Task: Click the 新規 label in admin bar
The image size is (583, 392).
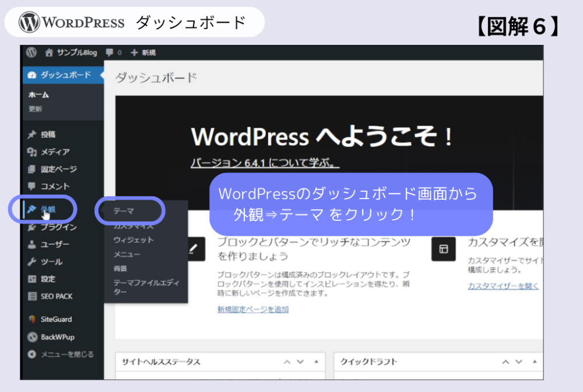Action: coord(149,53)
